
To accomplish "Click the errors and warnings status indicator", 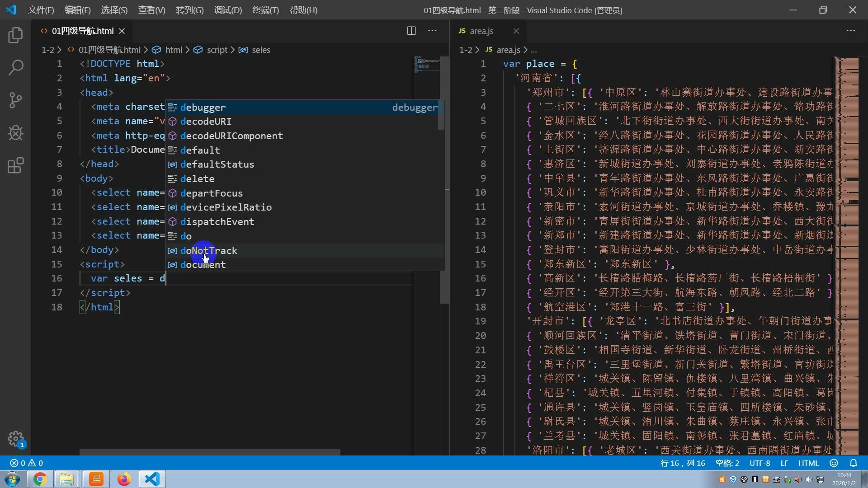I will coord(27,463).
